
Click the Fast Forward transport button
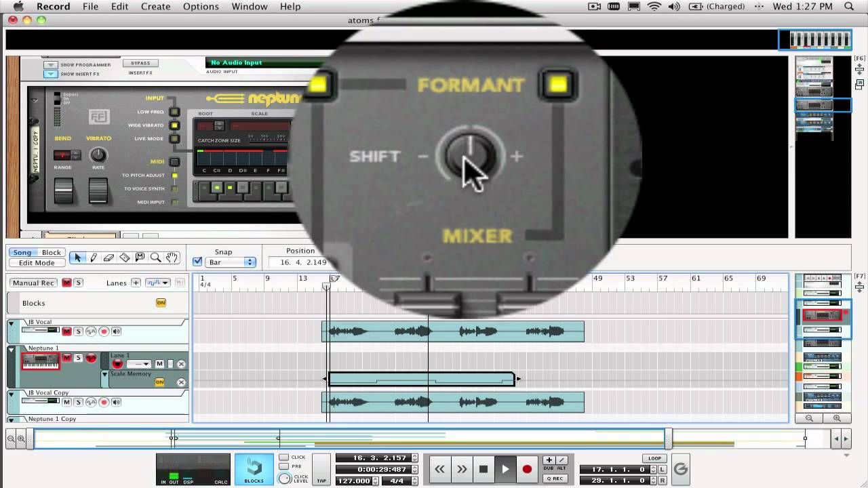click(x=462, y=469)
